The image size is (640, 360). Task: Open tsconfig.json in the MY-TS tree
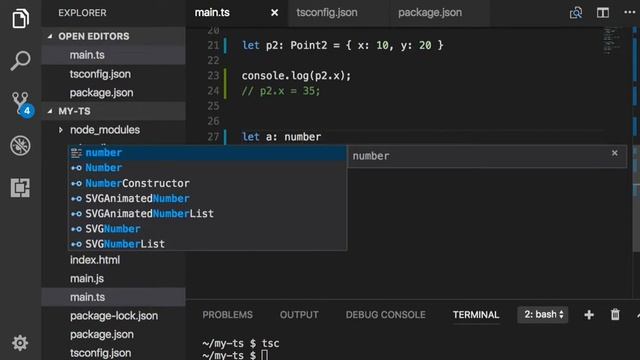113,353
